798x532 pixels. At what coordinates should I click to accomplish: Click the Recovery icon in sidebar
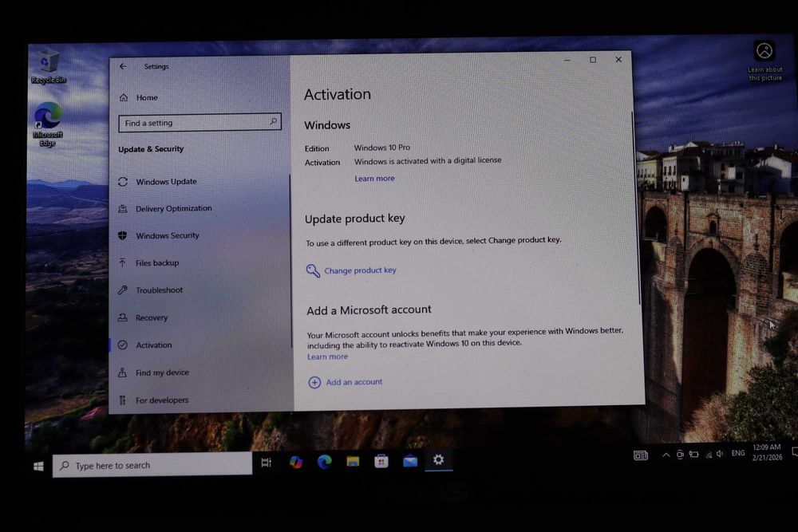(123, 317)
